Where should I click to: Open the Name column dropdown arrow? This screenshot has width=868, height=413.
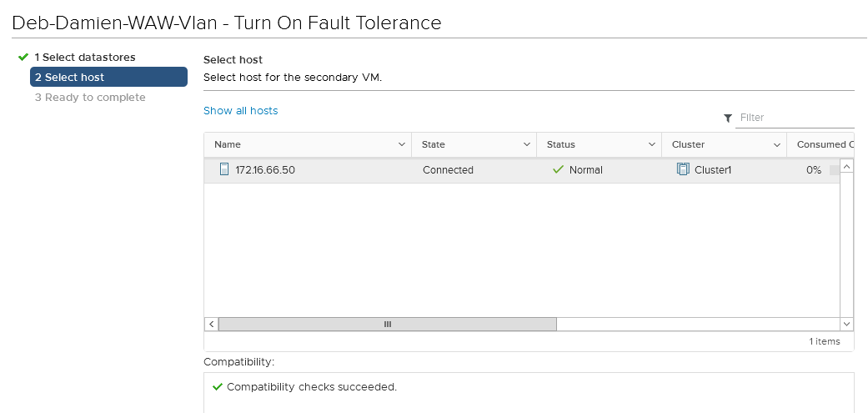[402, 144]
